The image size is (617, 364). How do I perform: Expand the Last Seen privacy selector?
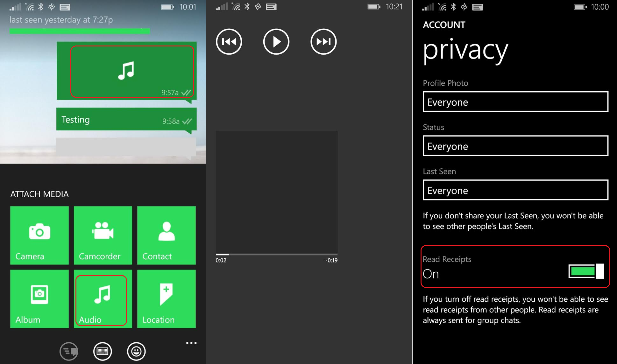coord(515,190)
